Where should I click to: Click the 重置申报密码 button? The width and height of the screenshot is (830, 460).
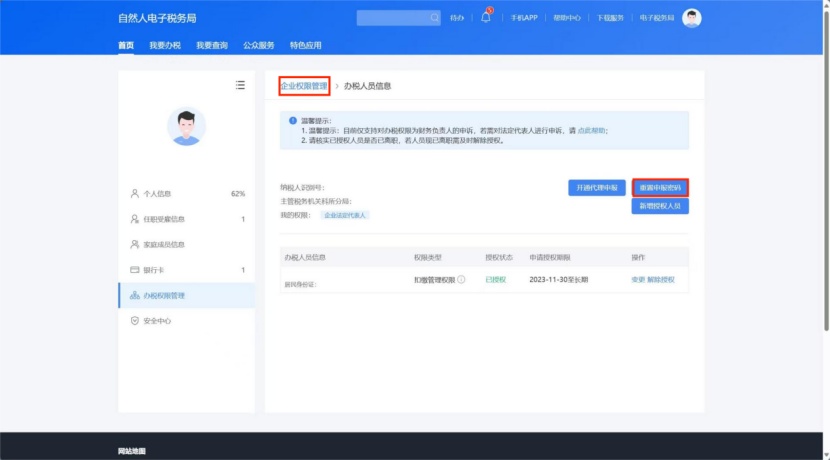pos(660,188)
